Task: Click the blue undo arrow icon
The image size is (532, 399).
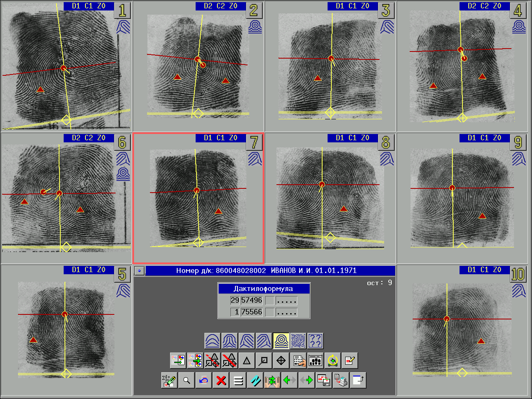Action: [204, 380]
